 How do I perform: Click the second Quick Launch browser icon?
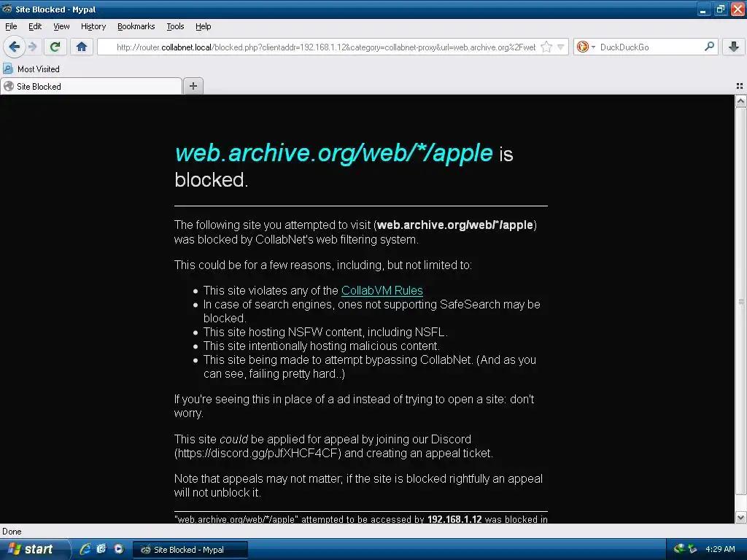(x=101, y=549)
